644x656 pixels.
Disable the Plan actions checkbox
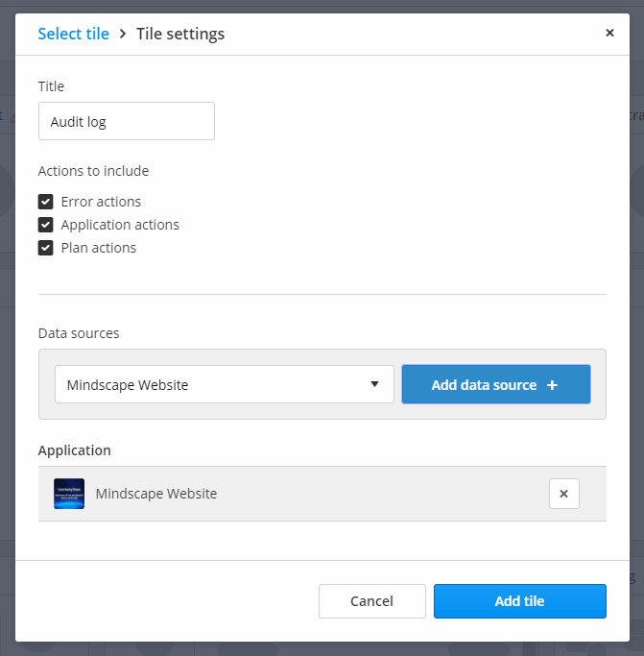point(45,248)
